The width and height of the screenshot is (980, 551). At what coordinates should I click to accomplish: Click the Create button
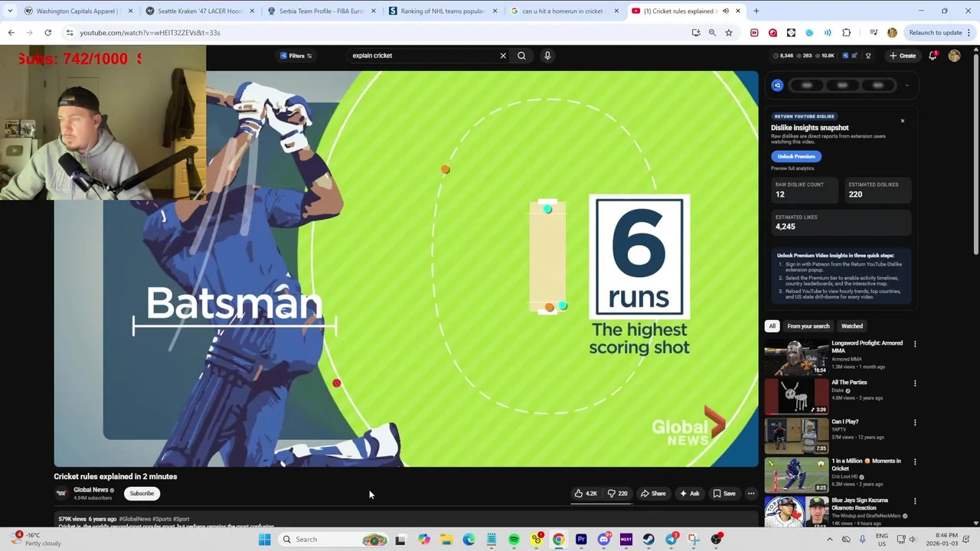903,56
